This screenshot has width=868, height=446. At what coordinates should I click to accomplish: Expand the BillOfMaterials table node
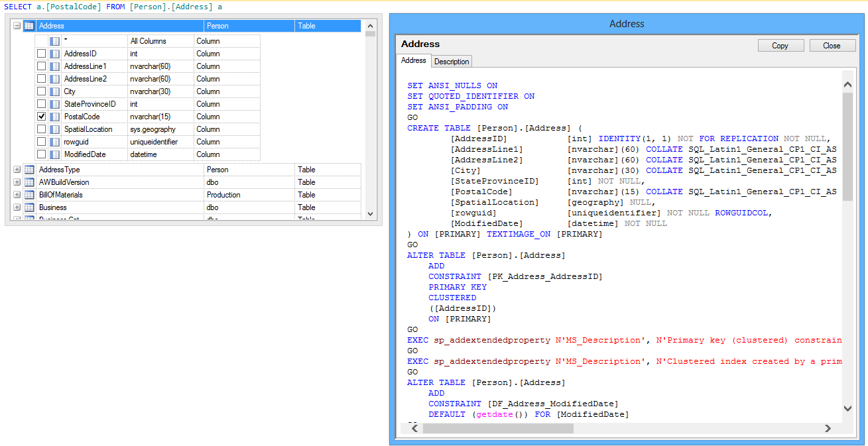click(17, 195)
